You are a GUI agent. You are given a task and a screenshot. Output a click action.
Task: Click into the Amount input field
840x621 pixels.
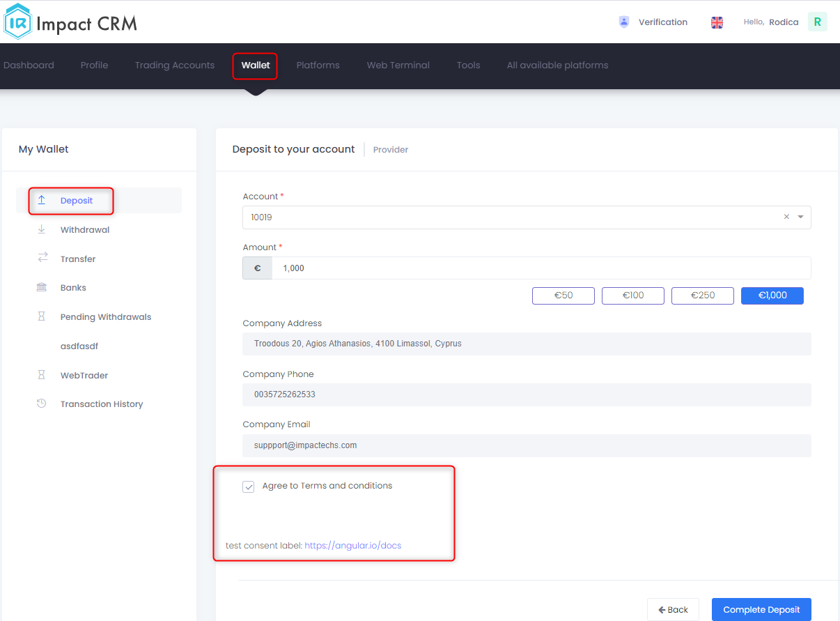[x=541, y=268]
